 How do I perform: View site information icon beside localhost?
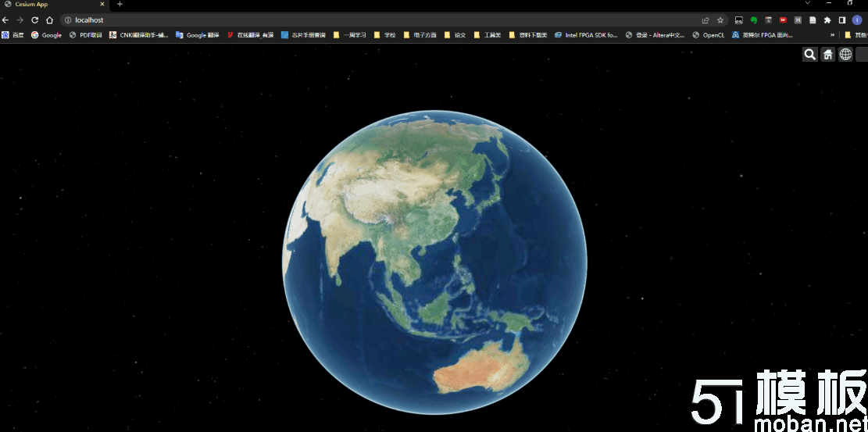pyautogui.click(x=68, y=20)
